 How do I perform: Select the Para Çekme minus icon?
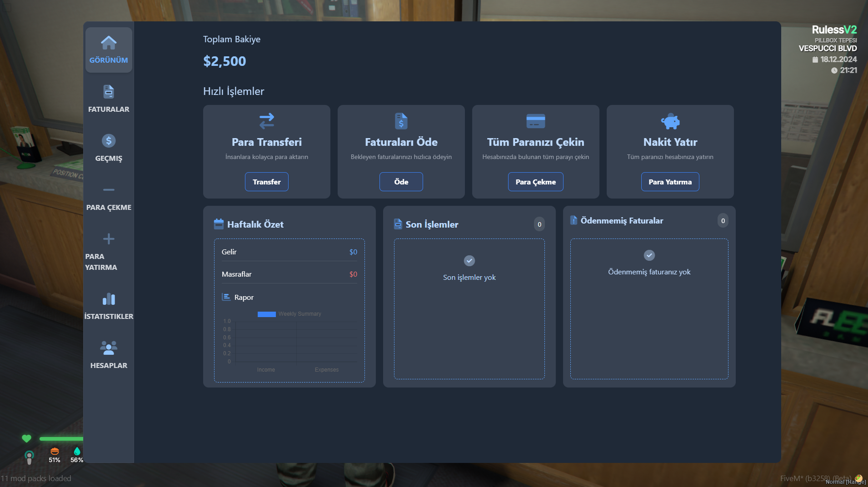point(109,190)
